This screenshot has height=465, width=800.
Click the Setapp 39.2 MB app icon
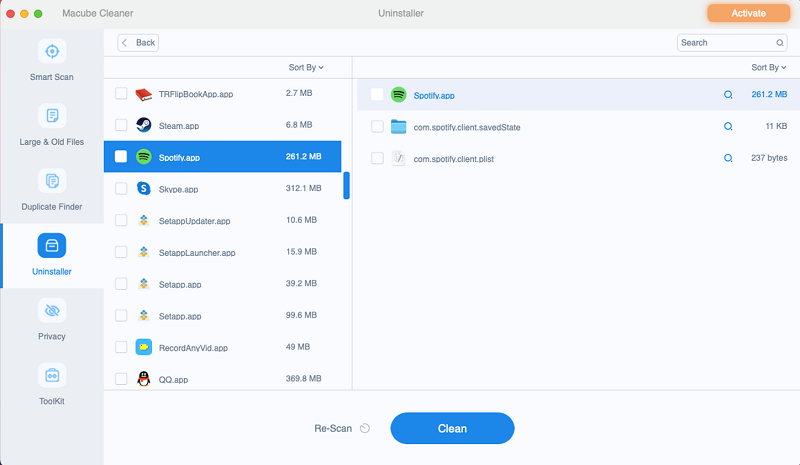coord(144,283)
